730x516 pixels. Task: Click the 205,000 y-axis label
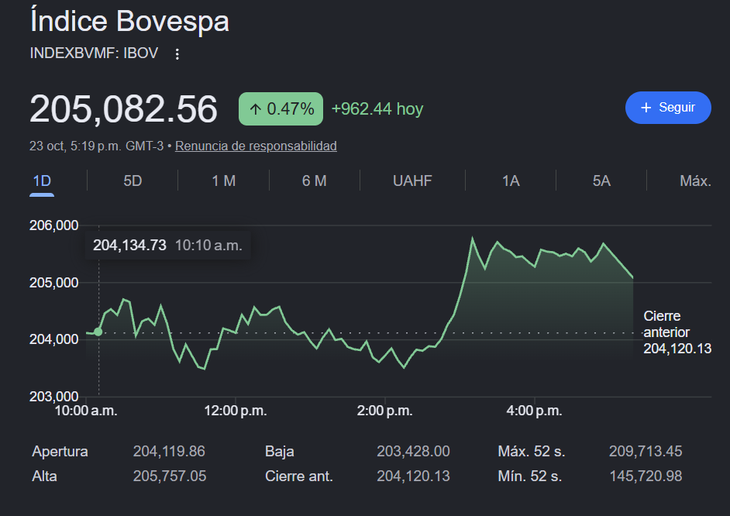click(x=54, y=283)
